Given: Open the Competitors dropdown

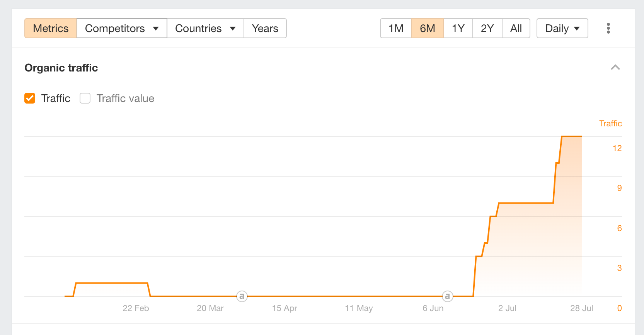Looking at the screenshot, I should [122, 28].
